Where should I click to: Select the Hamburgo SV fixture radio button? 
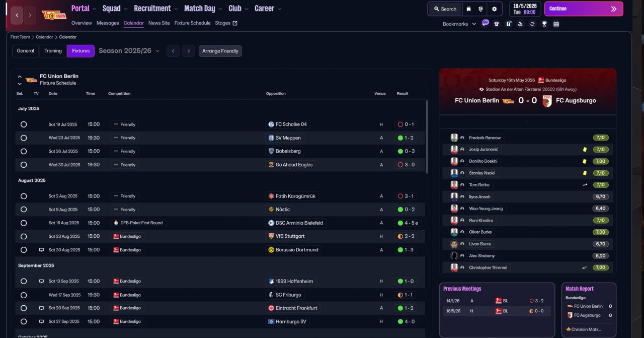coord(24,321)
